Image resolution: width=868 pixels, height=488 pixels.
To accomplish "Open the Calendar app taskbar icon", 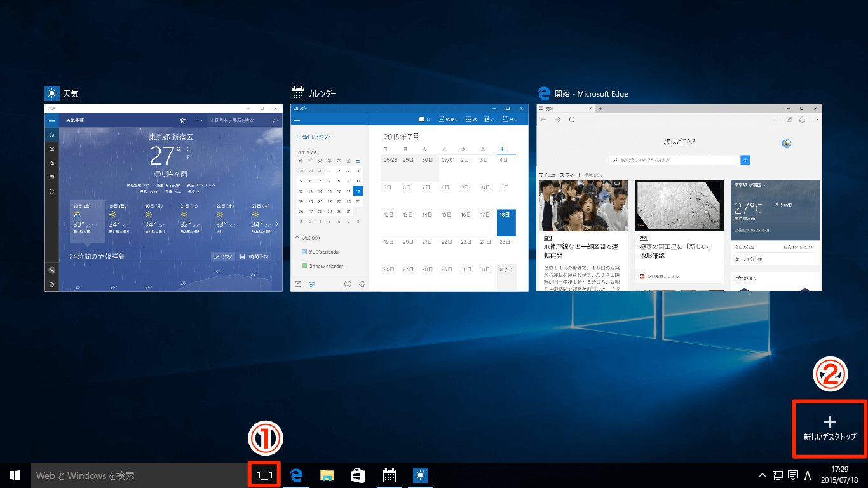I will tap(389, 475).
